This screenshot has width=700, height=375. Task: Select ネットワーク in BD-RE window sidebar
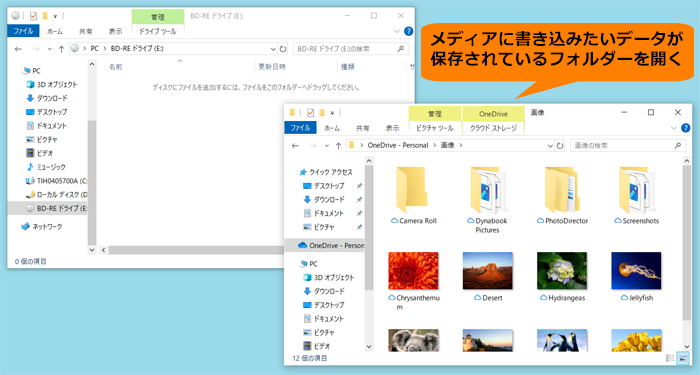[x=42, y=227]
